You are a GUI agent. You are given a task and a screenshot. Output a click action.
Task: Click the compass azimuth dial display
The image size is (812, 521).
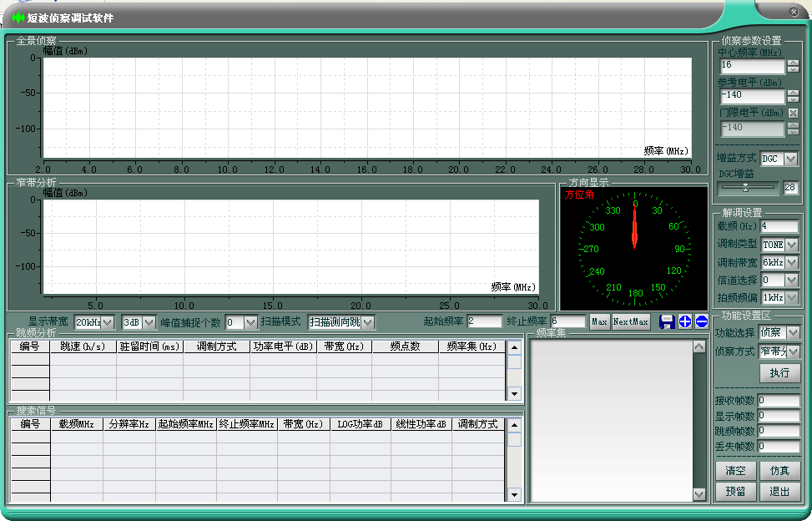(634, 249)
